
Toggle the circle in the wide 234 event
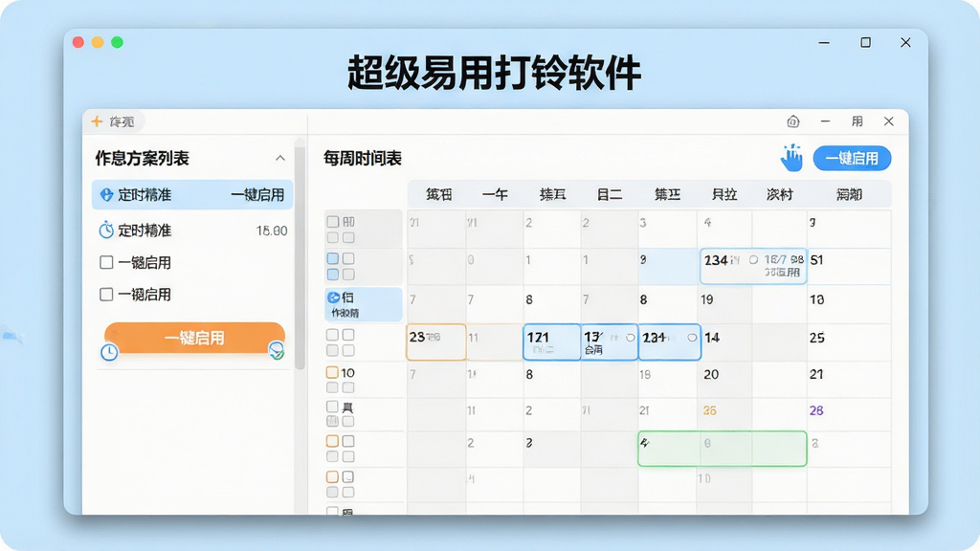pyautogui.click(x=754, y=259)
